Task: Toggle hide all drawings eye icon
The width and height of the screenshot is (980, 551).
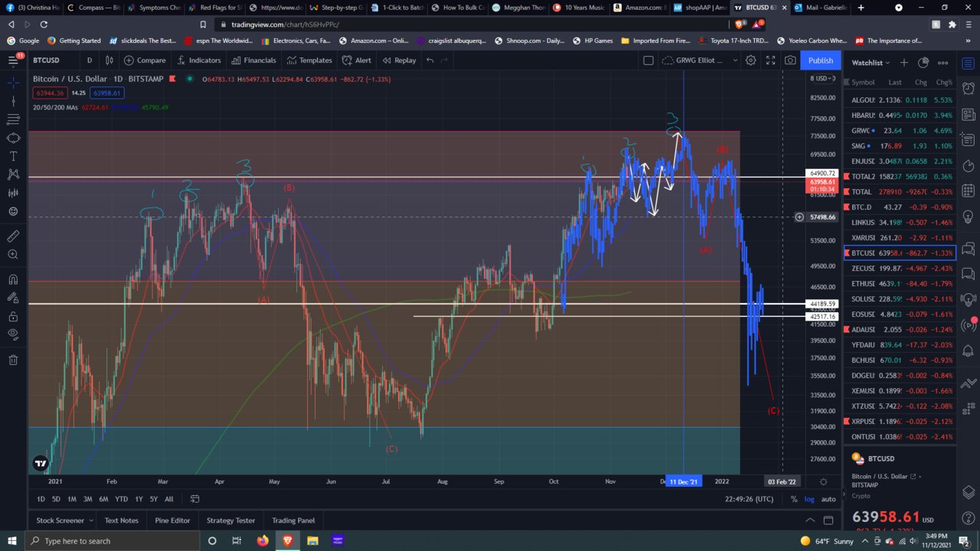Action: pyautogui.click(x=13, y=334)
